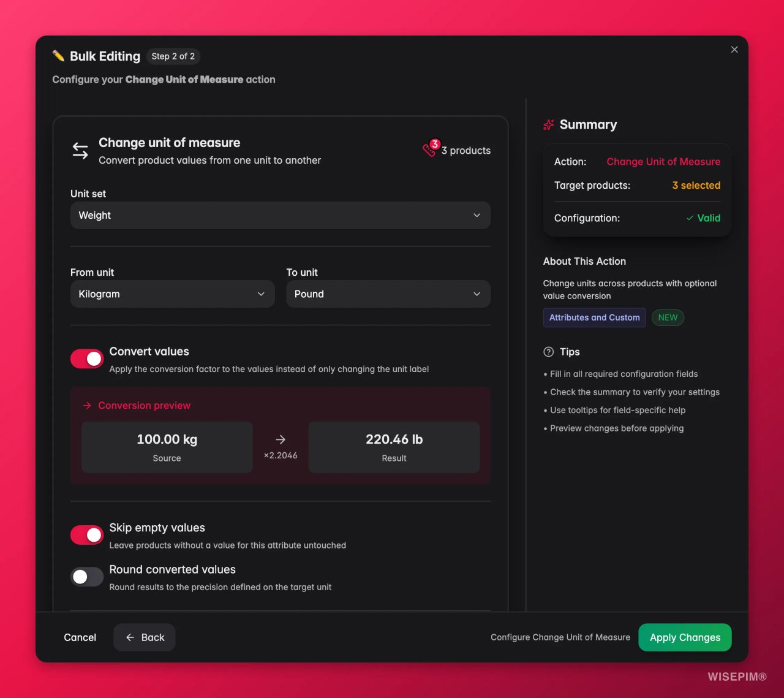Image resolution: width=784 pixels, height=698 pixels.
Task: Click the arrow icon by Conversion preview
Action: 87,406
